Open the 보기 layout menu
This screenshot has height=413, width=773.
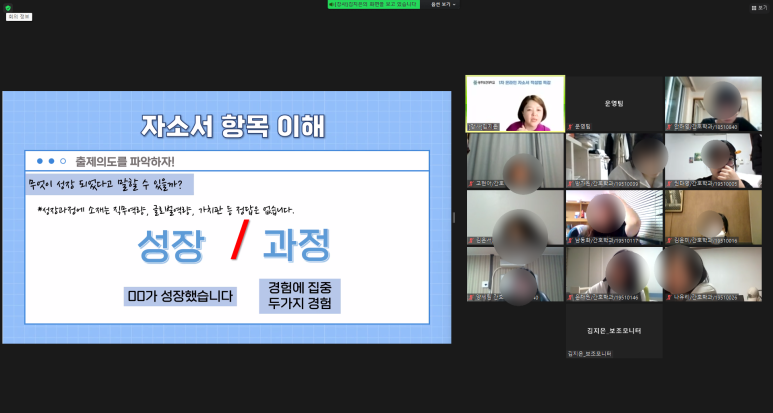pos(762,7)
